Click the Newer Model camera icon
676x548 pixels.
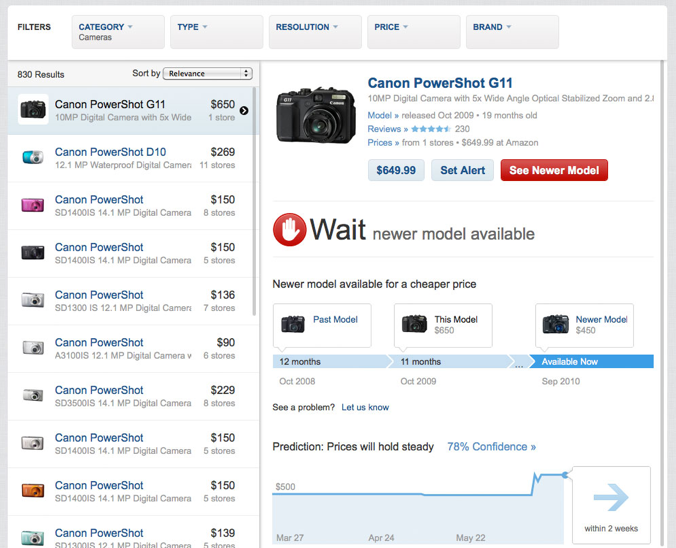555,324
